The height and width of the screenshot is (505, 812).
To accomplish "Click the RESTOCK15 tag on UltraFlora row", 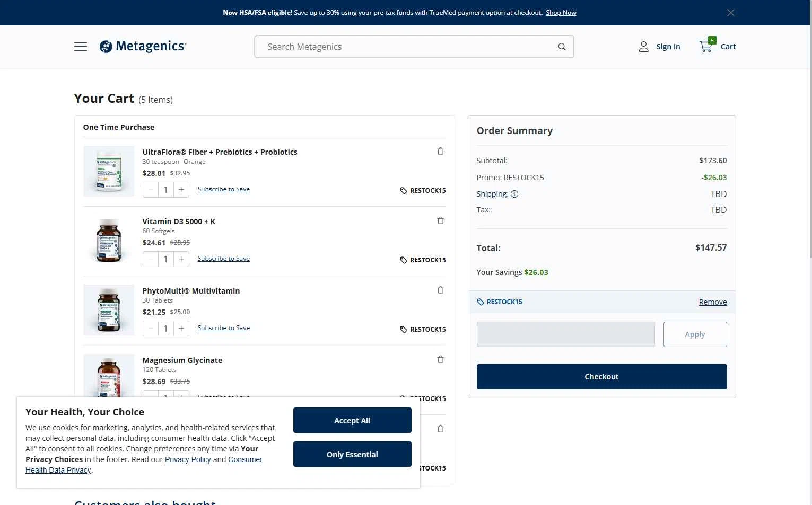I will point(423,191).
